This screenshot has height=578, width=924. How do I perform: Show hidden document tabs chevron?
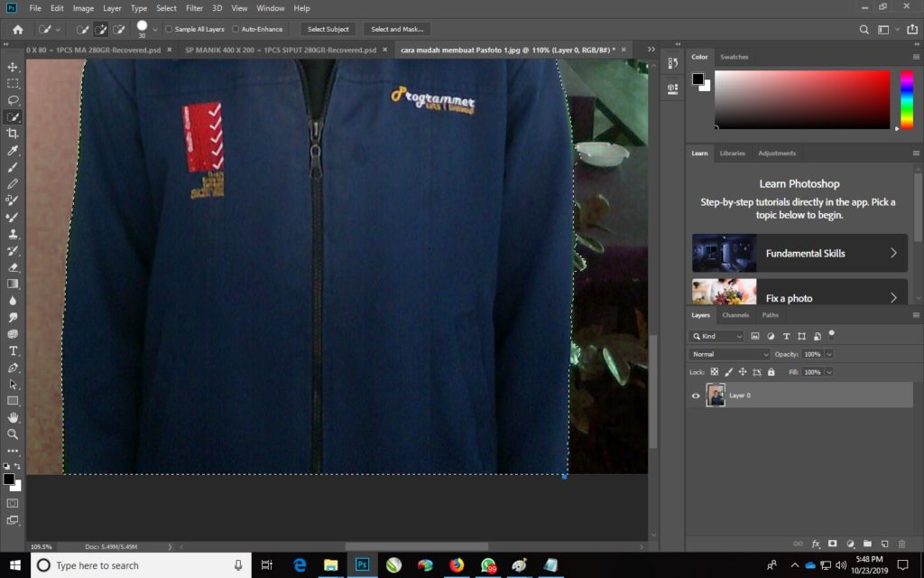click(651, 50)
